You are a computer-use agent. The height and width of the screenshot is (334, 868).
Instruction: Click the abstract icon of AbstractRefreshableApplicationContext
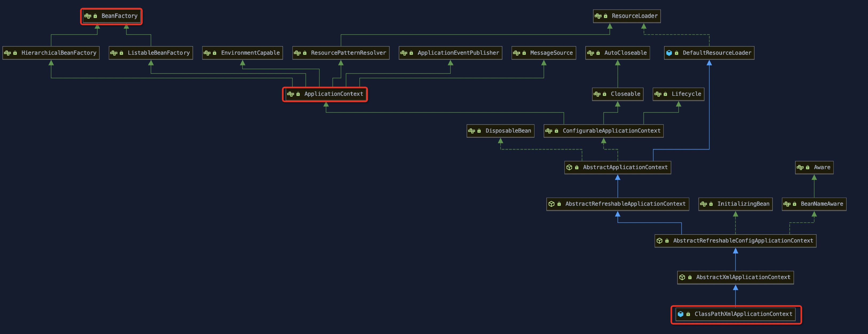[x=552, y=204]
